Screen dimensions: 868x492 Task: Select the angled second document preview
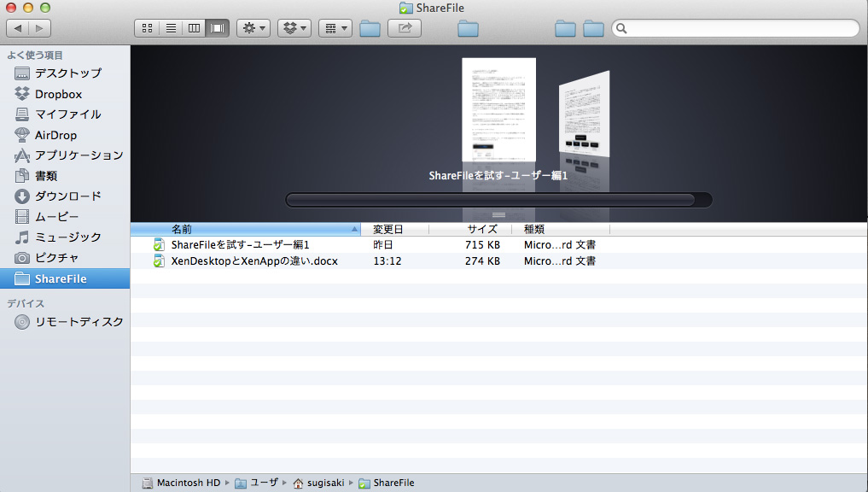coord(584,114)
